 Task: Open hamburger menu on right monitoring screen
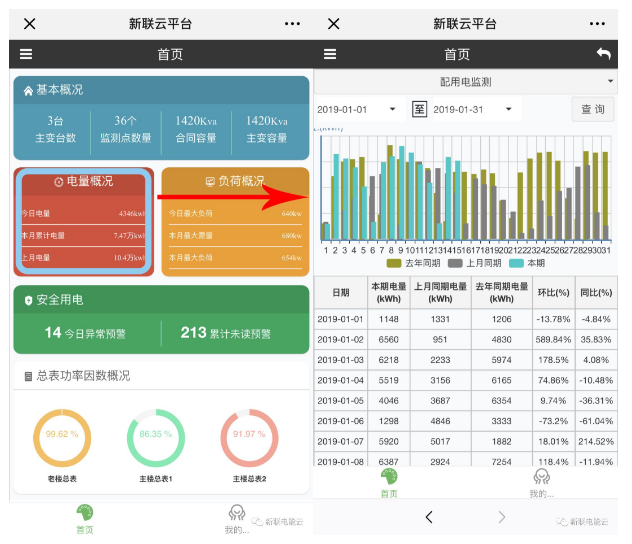(x=333, y=55)
